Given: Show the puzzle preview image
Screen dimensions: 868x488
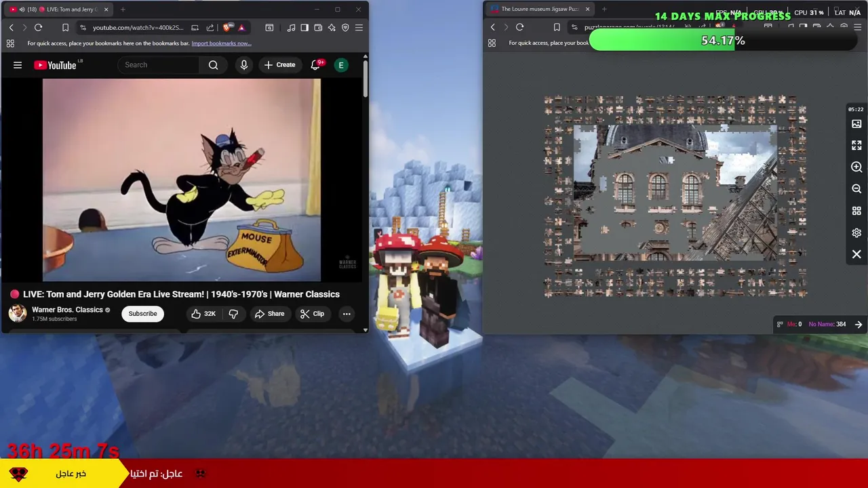Looking at the screenshot, I should tap(856, 124).
